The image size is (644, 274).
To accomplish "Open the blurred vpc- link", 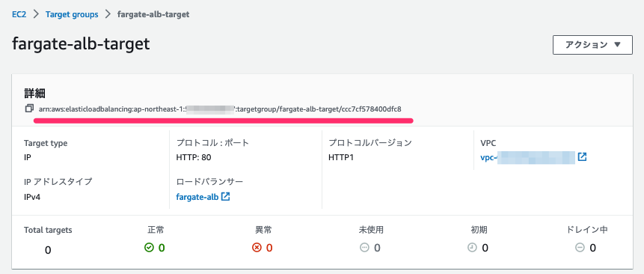I will point(527,157).
